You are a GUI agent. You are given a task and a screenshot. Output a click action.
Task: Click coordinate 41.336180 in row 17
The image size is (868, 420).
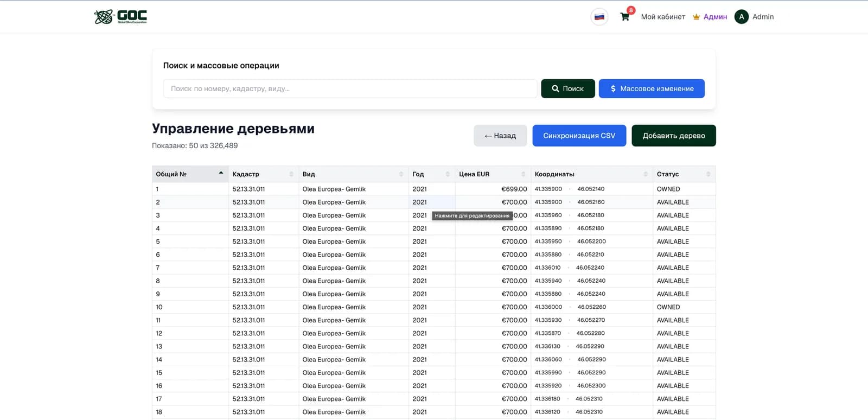pyautogui.click(x=547, y=399)
